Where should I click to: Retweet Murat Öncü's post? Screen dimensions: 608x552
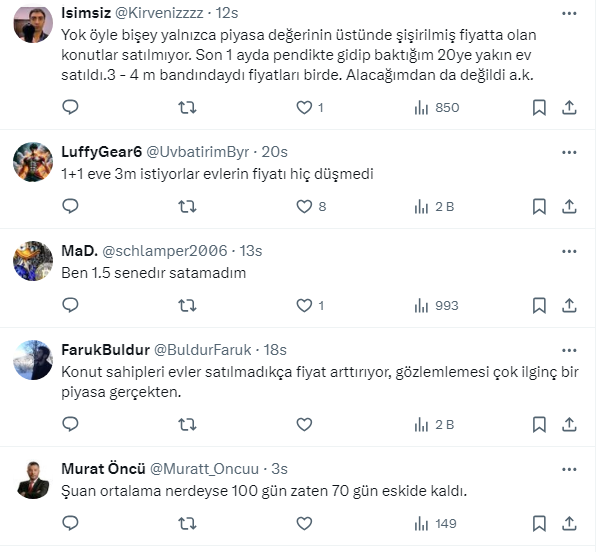pos(186,522)
